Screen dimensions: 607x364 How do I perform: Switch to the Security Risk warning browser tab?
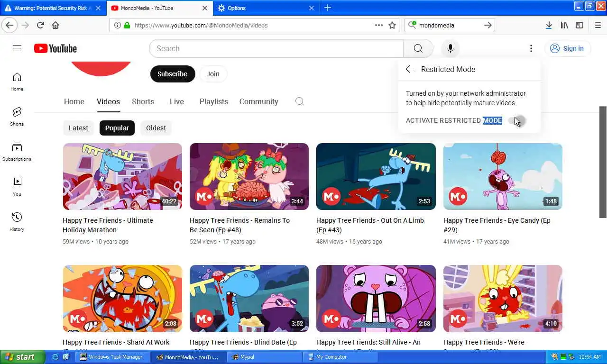53,8
